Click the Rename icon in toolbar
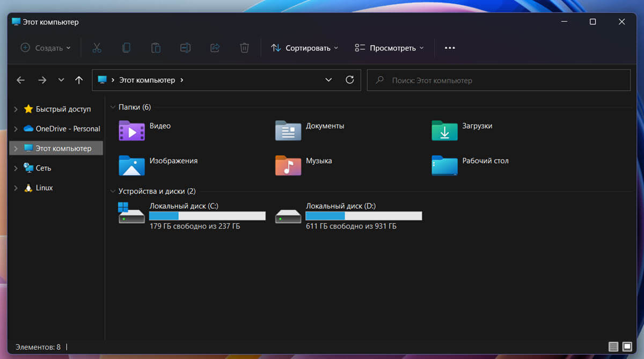Screen dimensions: 644x359 [185, 48]
